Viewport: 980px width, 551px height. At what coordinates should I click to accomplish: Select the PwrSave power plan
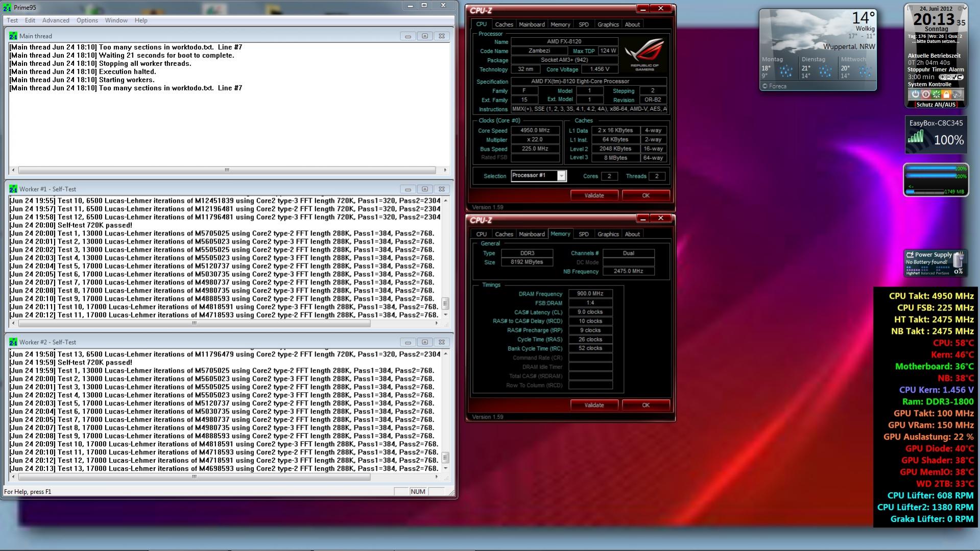click(943, 273)
